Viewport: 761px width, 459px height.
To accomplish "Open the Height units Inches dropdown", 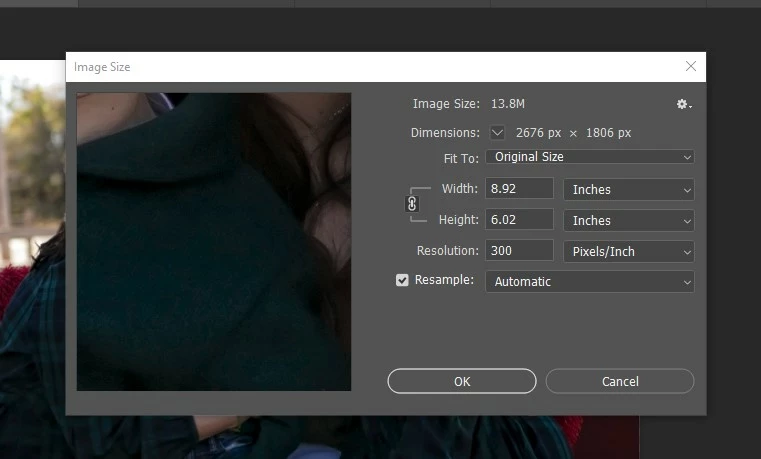I will (629, 221).
